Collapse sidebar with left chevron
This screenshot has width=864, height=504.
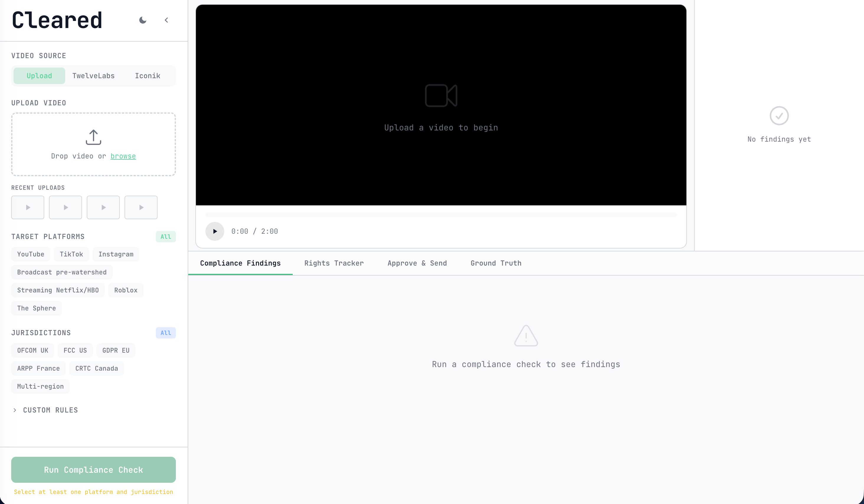click(166, 20)
